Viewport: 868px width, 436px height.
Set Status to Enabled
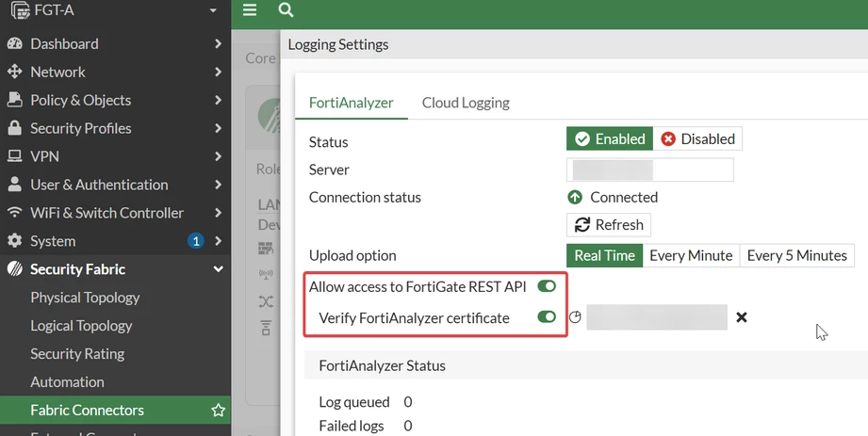(610, 138)
